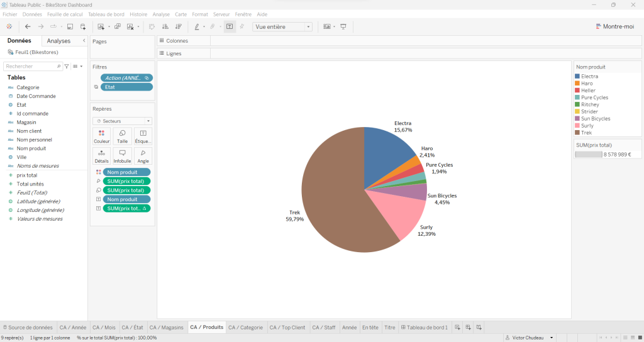Click the Infobulle marks button
The image size is (644, 342).
123,157
